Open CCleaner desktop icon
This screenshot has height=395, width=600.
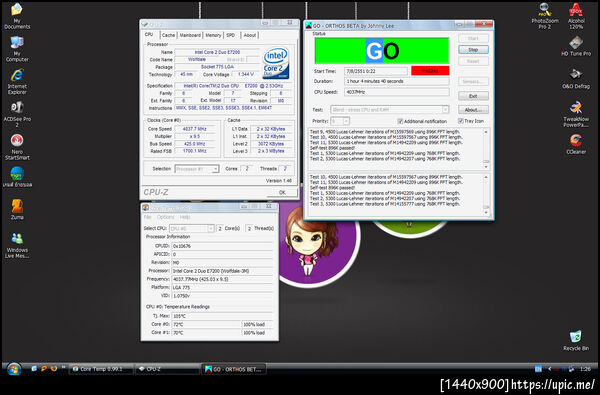tap(576, 144)
